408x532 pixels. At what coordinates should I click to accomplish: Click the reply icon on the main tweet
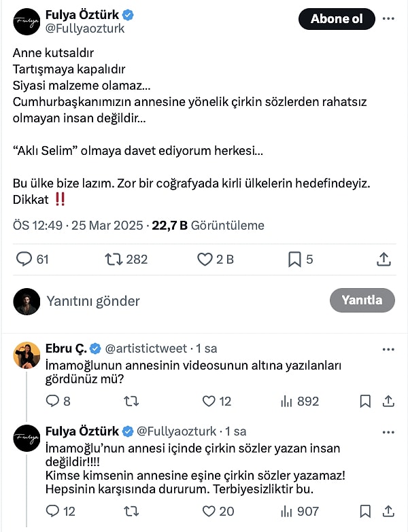[24, 259]
